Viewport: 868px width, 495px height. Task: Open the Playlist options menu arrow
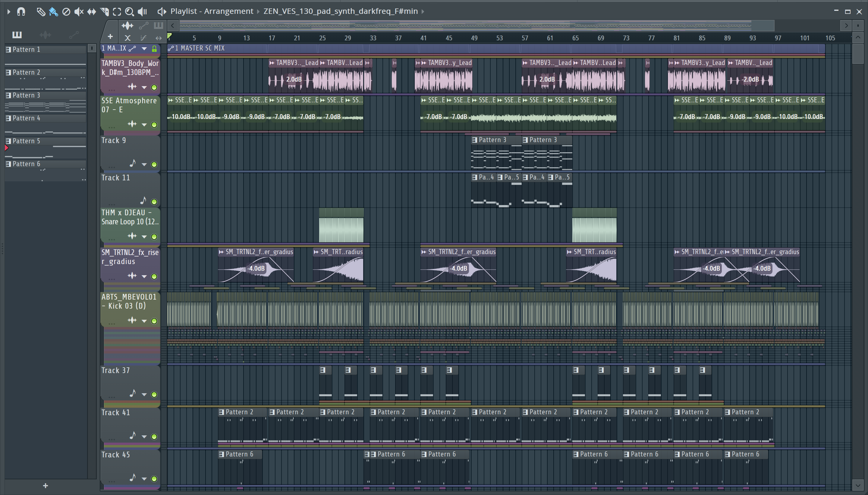click(x=9, y=11)
